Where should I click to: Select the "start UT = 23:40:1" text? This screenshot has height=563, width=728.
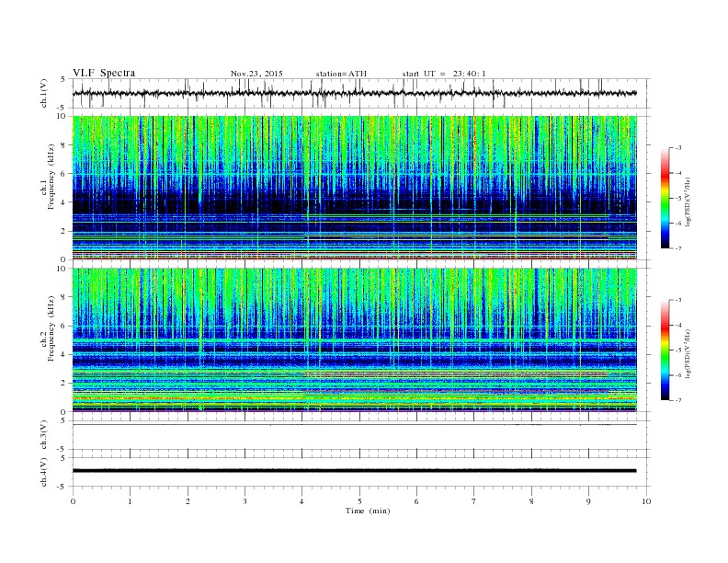click(444, 74)
